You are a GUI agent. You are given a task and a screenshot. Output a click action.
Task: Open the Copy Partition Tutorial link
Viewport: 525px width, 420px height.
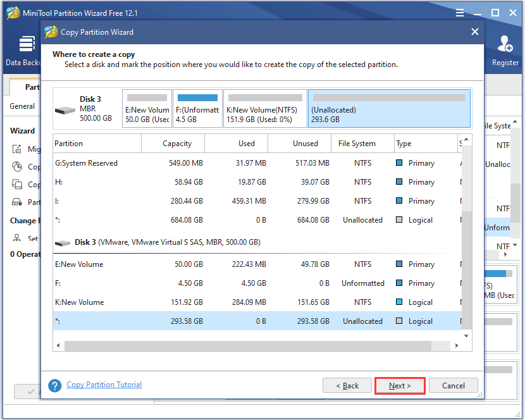click(x=104, y=385)
